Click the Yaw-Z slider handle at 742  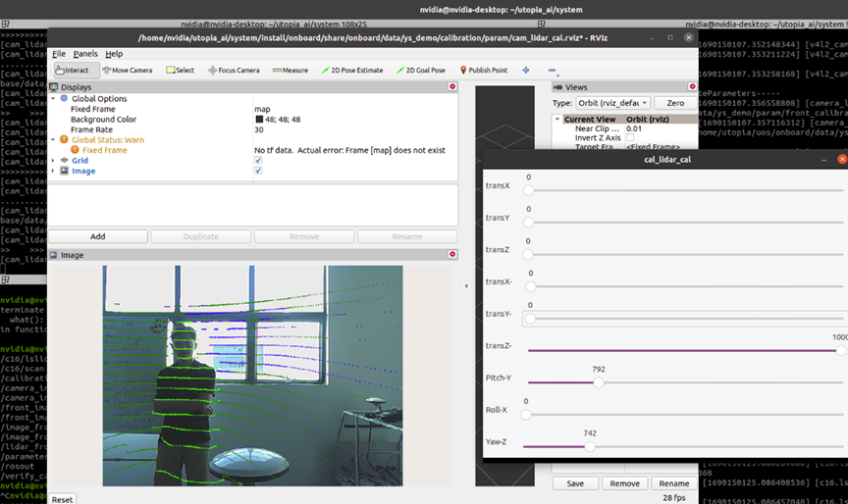590,446
